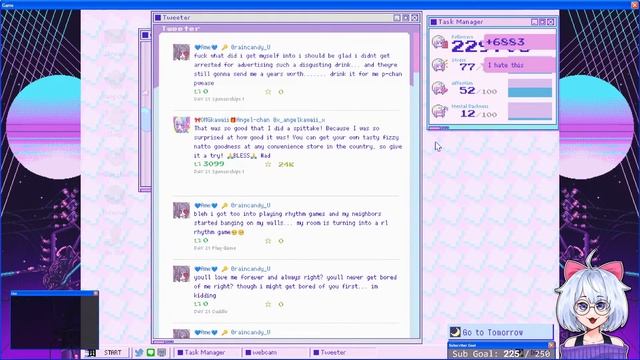Open the @raincandy_U handle on the bottom cut-off tweet

[250, 333]
